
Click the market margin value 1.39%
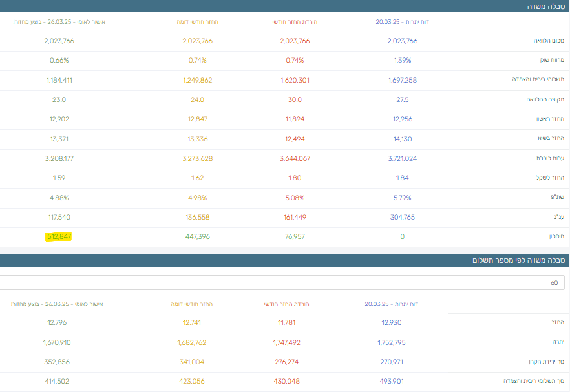[x=402, y=61]
